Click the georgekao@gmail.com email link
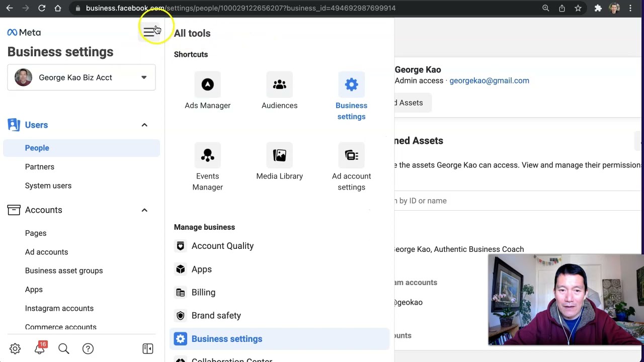 pos(489,80)
